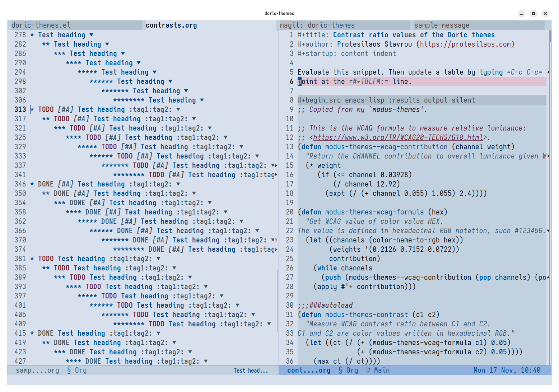Expand the DONE heading on line 415
The image size is (559, 392).
(x=158, y=333)
